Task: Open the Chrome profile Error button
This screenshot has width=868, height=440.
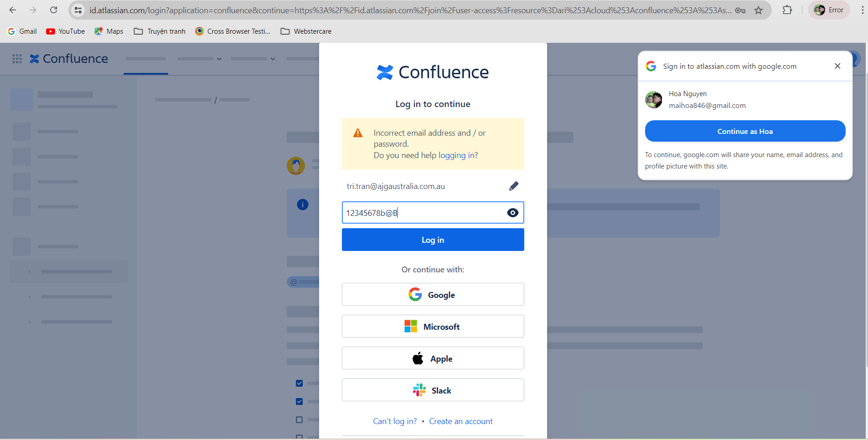Action: 829,10
